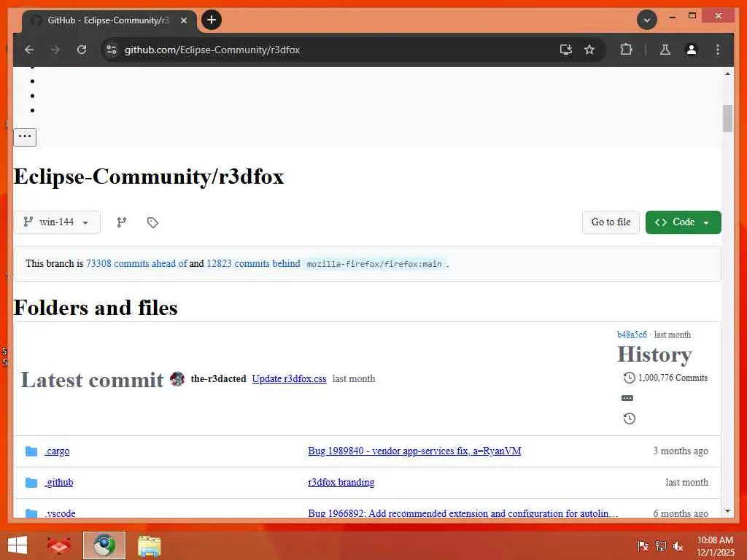Expand commit details ellipsis icon
This screenshot has height=560, width=747.
627,398
